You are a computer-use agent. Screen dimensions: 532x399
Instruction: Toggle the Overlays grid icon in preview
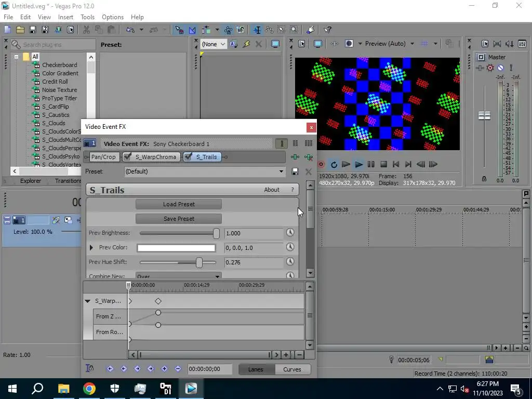[424, 44]
